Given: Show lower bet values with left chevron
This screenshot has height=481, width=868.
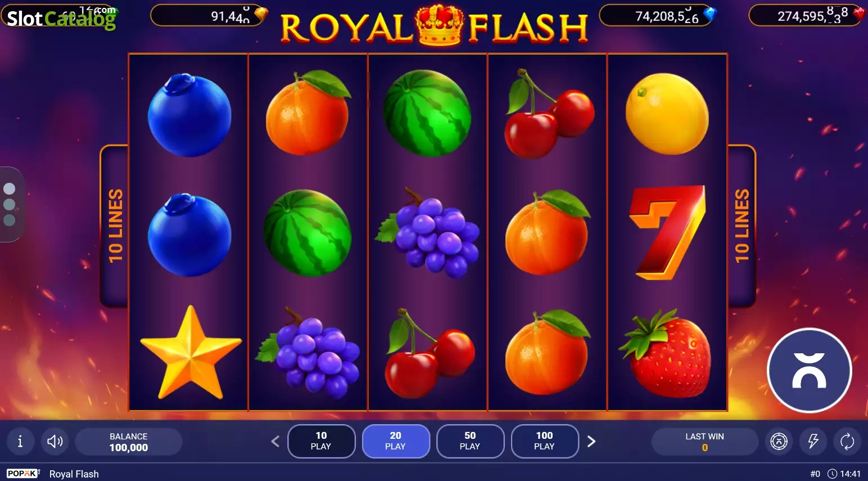Looking at the screenshot, I should click(275, 442).
